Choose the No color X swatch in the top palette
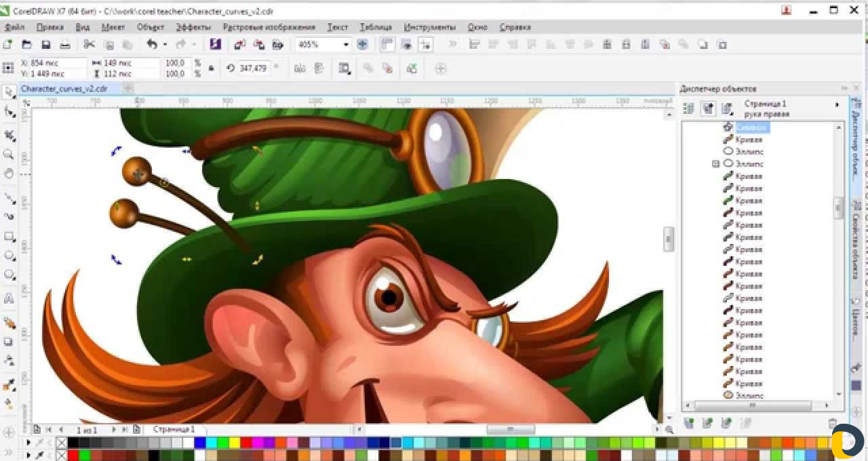Viewport: 868px width, 461px height. tap(62, 443)
